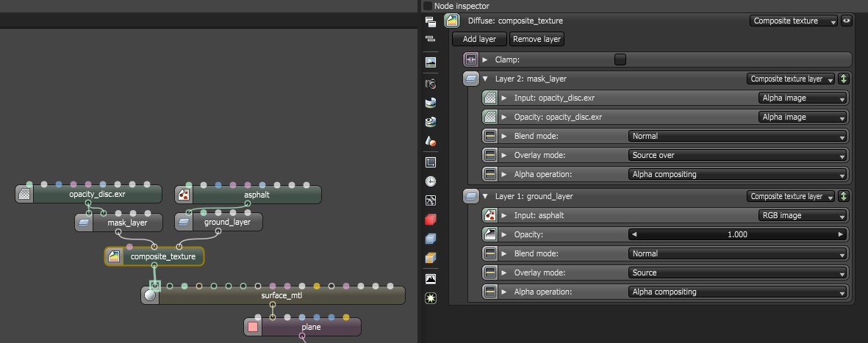
Task: Click the alpha image icon on Input: opacity_disc.exr row
Action: (490, 98)
